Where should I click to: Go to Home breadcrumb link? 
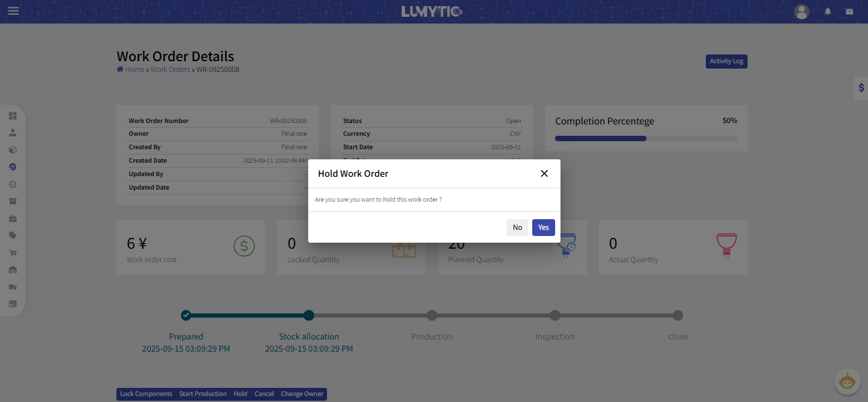pos(134,69)
